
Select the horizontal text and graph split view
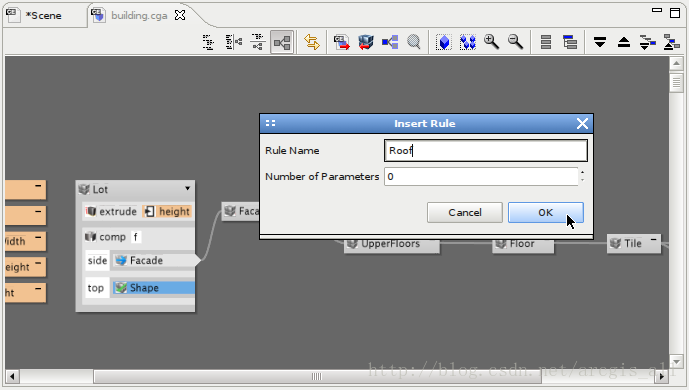click(258, 42)
